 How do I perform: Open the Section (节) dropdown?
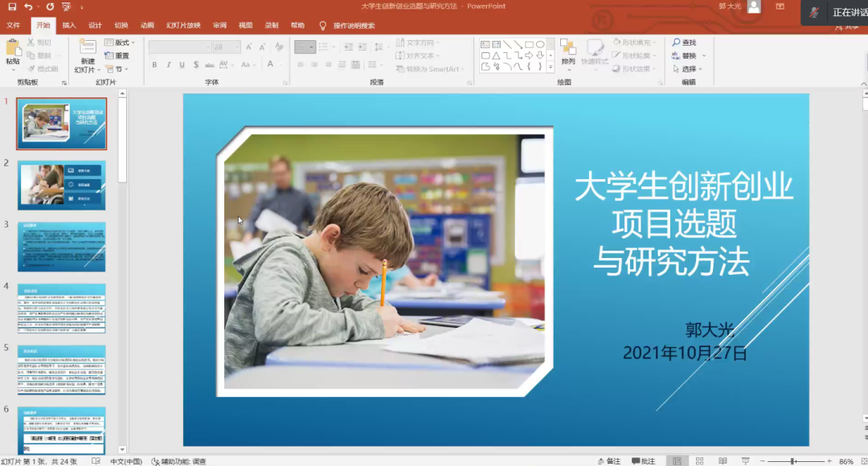coord(117,69)
